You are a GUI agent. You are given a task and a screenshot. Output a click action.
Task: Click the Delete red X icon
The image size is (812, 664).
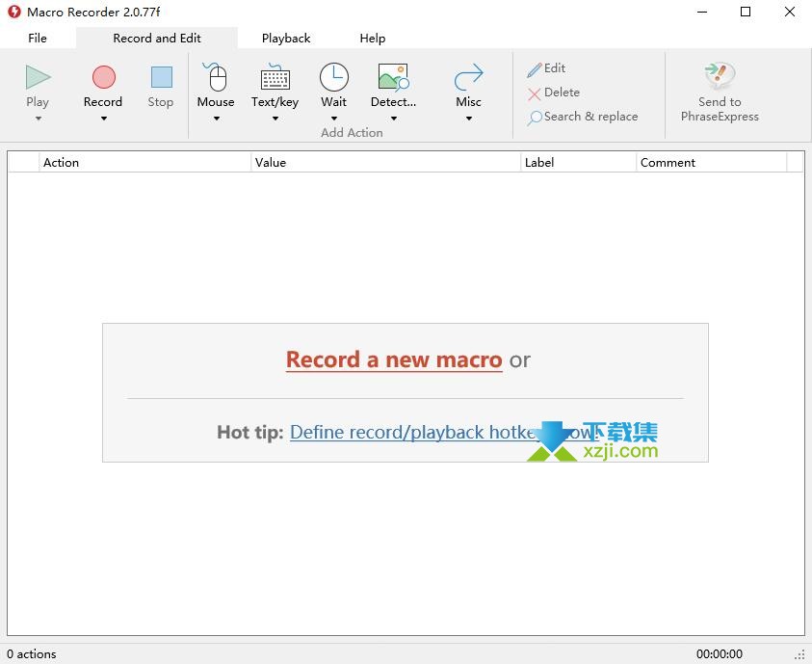(x=534, y=93)
